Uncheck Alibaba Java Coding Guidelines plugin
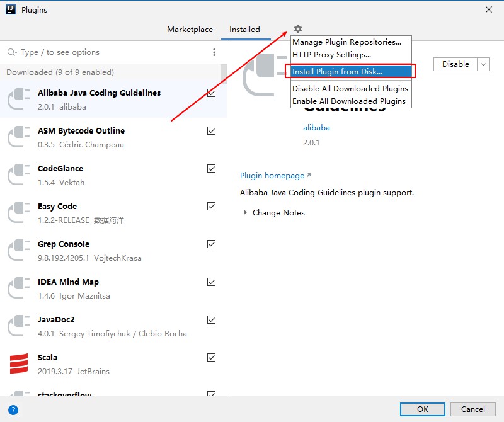Screen dimensions: 504x422 211,93
